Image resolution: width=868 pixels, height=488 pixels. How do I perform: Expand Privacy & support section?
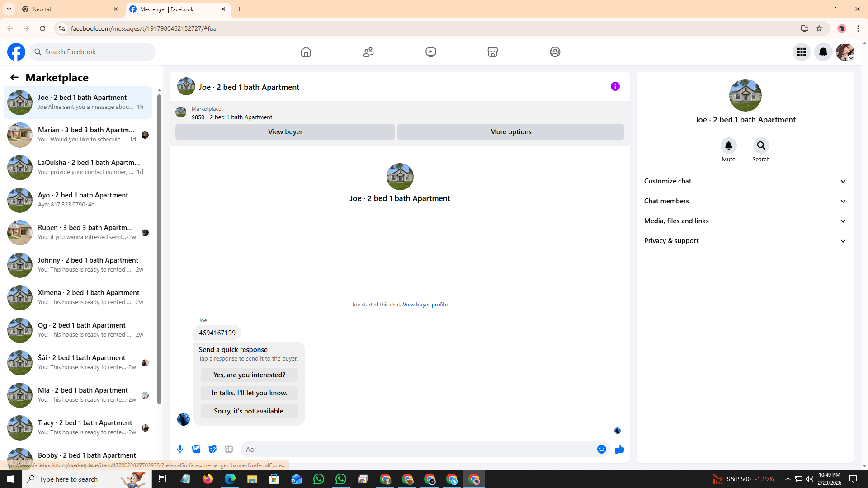click(745, 241)
